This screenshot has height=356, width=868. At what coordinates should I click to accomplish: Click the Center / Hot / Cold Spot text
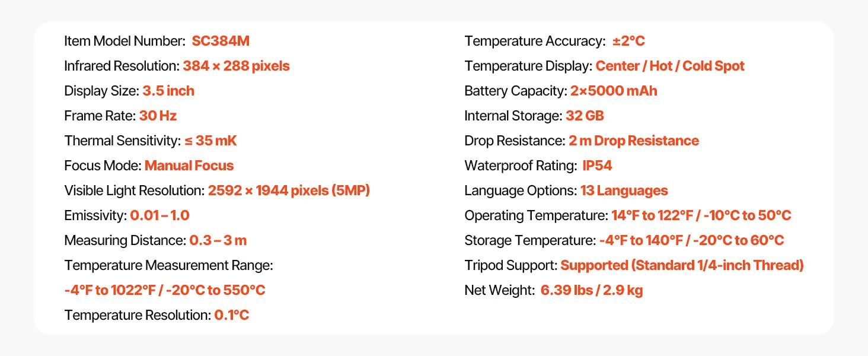pyautogui.click(x=670, y=66)
